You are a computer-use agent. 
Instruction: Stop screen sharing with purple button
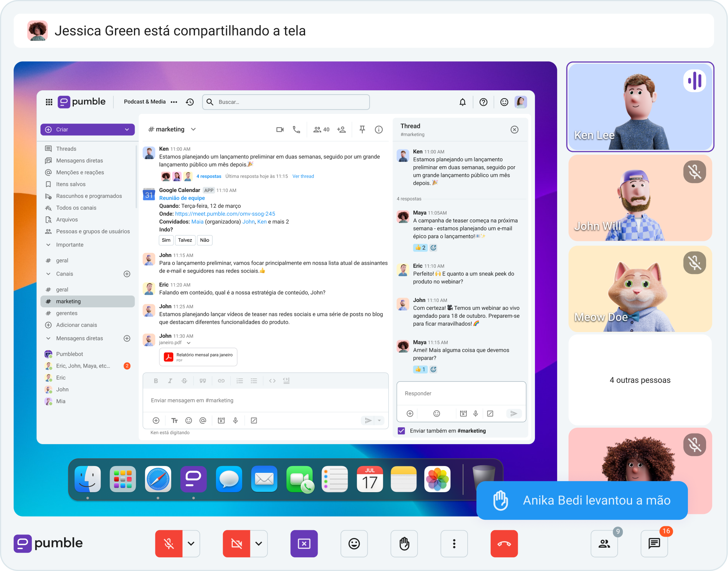(304, 543)
